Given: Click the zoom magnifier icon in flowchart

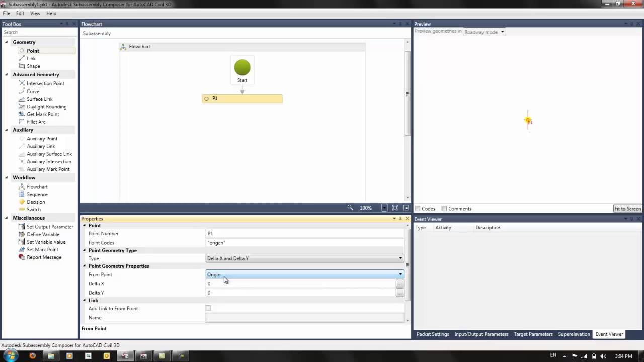Looking at the screenshot, I should coord(350,207).
